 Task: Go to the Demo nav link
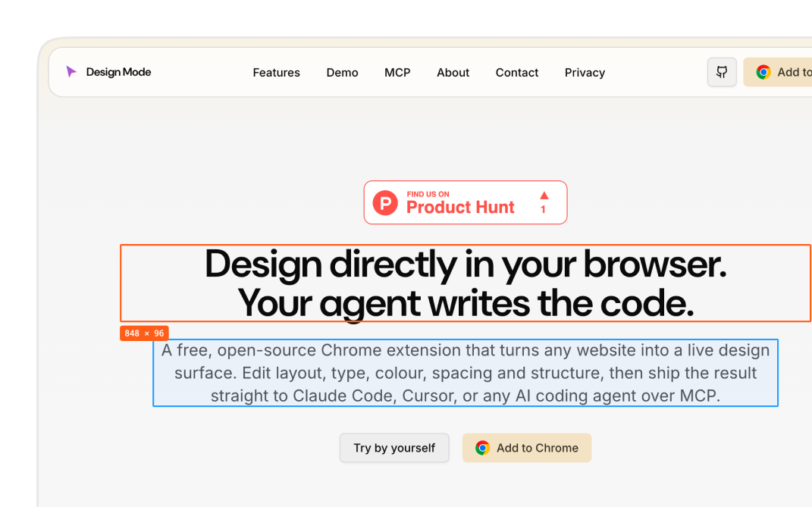click(342, 73)
